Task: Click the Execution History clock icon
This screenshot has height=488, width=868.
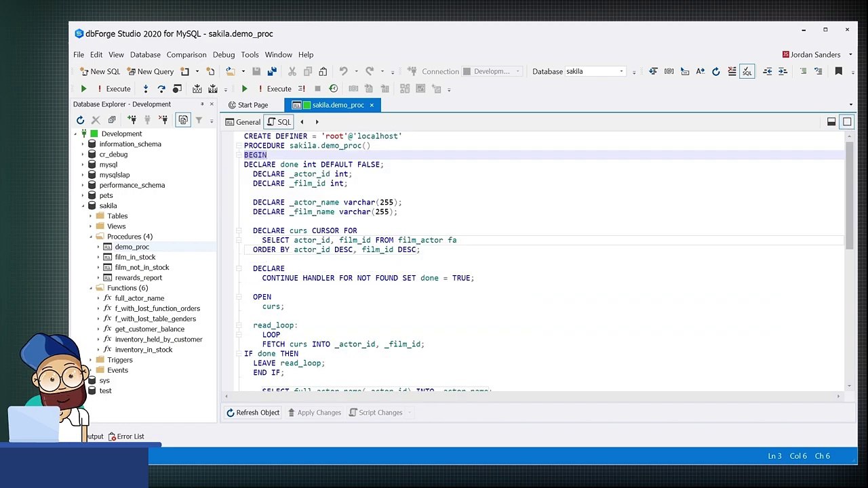Action: pos(333,89)
